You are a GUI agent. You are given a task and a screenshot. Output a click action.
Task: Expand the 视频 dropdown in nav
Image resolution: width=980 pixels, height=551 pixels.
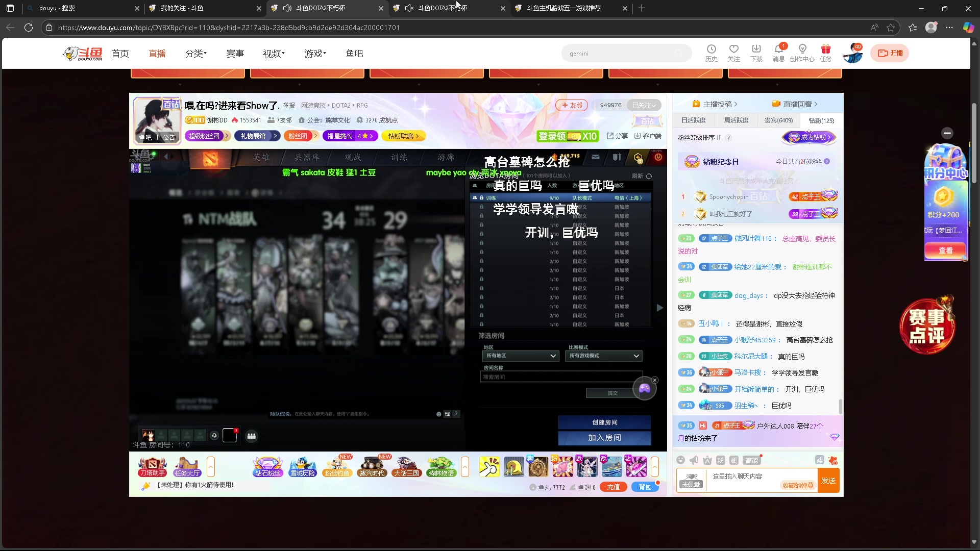[x=274, y=53]
